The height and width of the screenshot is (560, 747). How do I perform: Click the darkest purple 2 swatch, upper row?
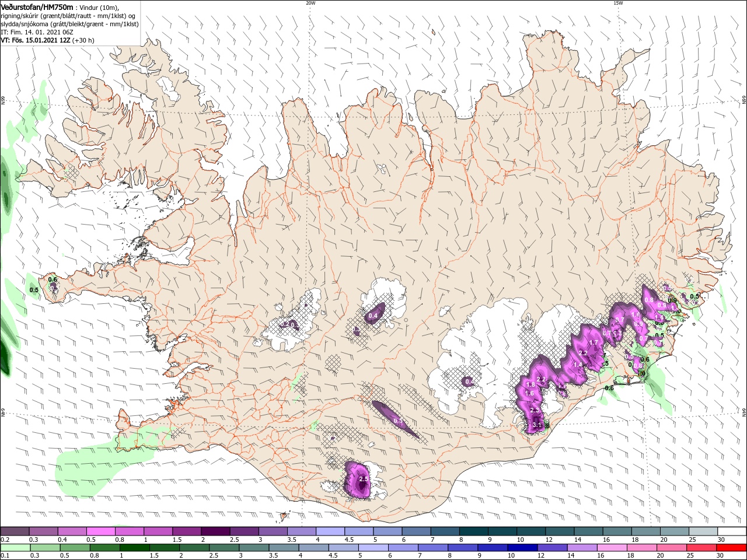[215, 531]
